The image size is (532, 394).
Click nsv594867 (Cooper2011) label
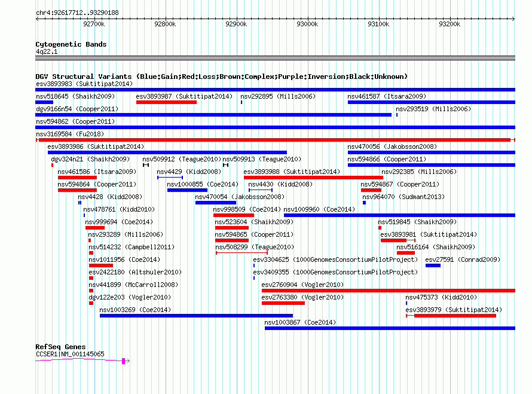pyautogui.click(x=400, y=184)
